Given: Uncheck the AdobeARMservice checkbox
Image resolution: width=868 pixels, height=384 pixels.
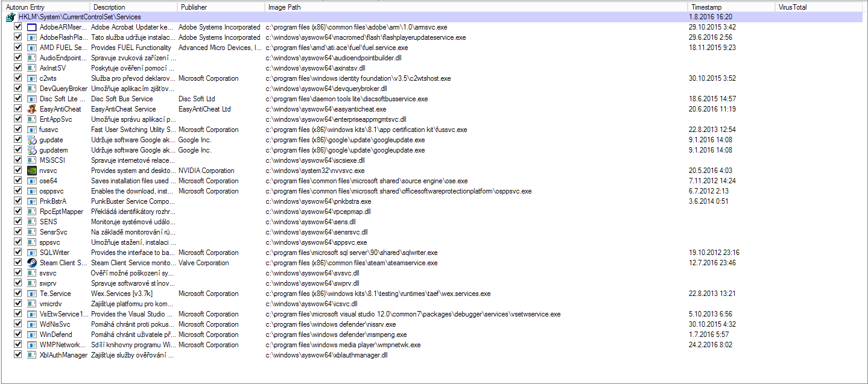Looking at the screenshot, I should tap(18, 27).
